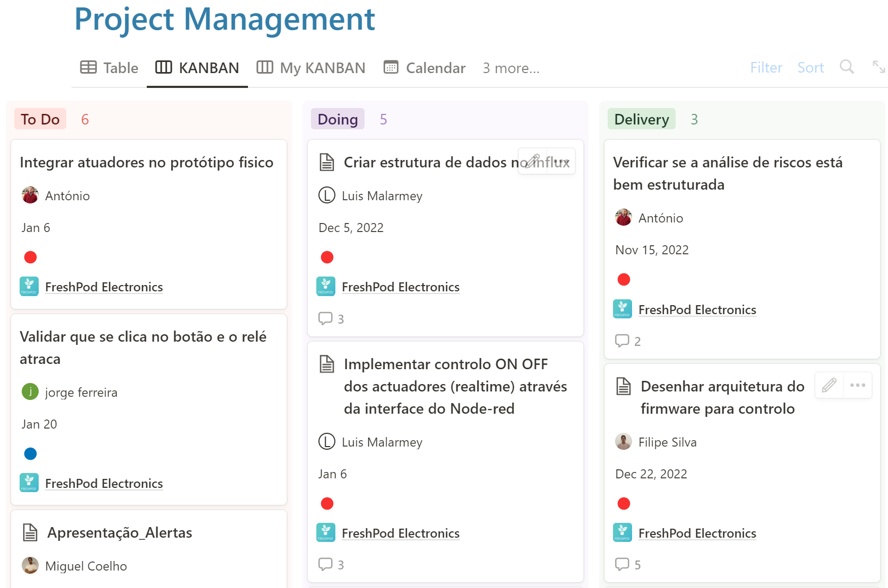The height and width of the screenshot is (588, 888).
Task: Switch to the Table view tab
Action: tap(109, 68)
